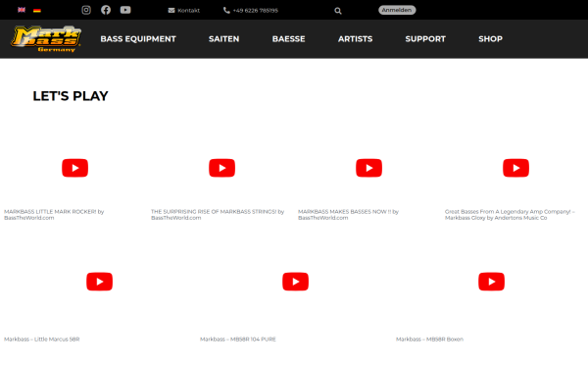The image size is (588, 368).
Task: Switch language to English flag
Action: 22,10
